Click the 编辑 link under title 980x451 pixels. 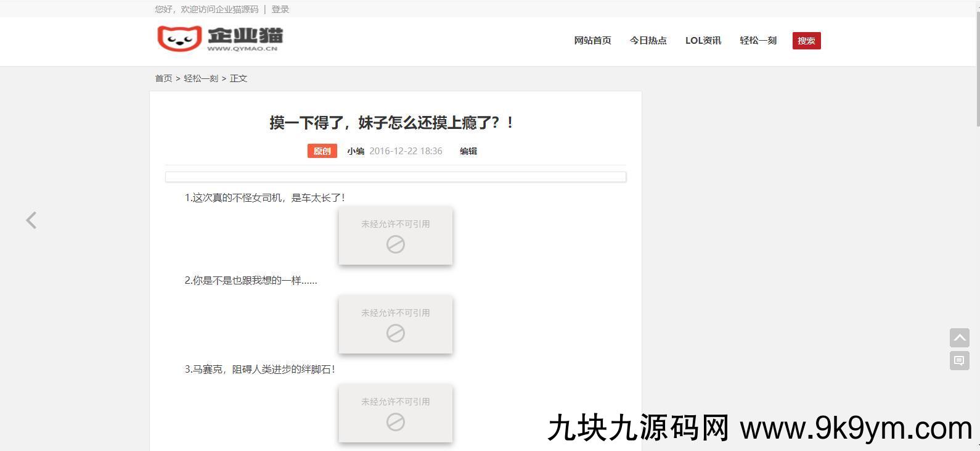click(x=468, y=151)
